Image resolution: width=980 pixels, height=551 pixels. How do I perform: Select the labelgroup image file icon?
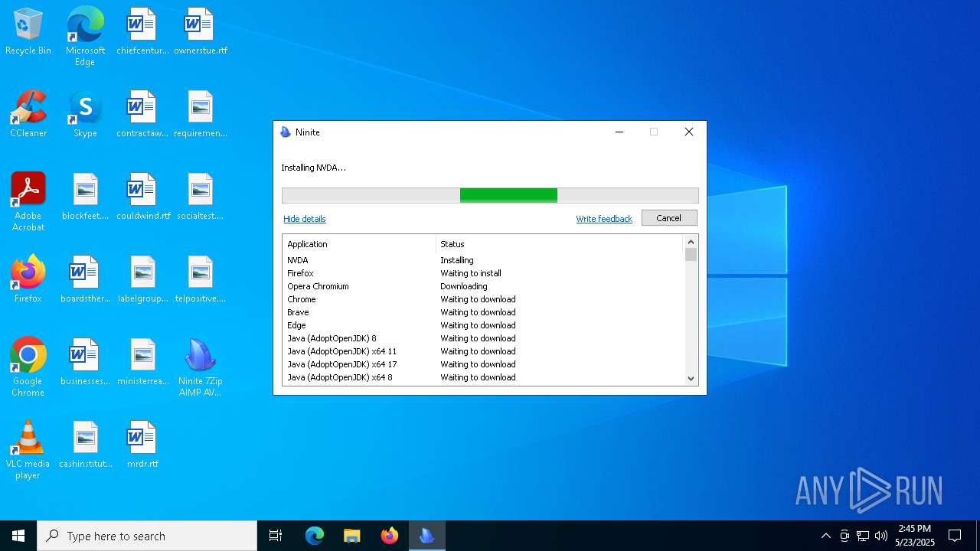[x=142, y=280]
